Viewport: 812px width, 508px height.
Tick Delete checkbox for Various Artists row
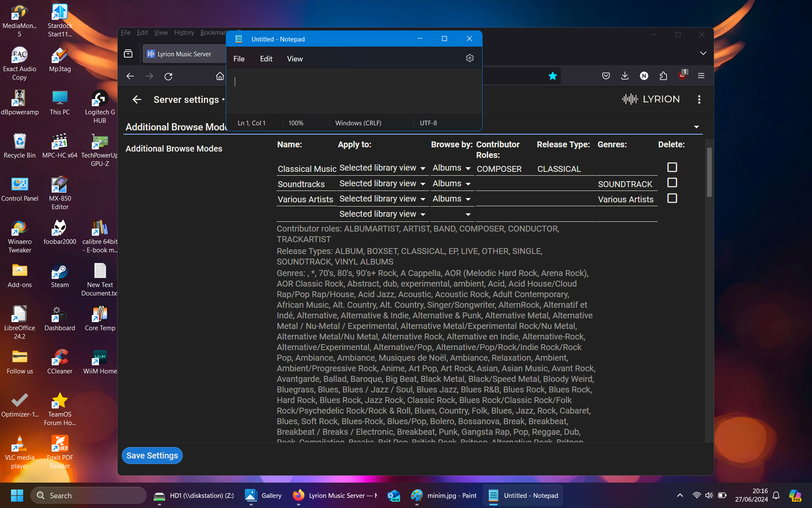pyautogui.click(x=672, y=198)
